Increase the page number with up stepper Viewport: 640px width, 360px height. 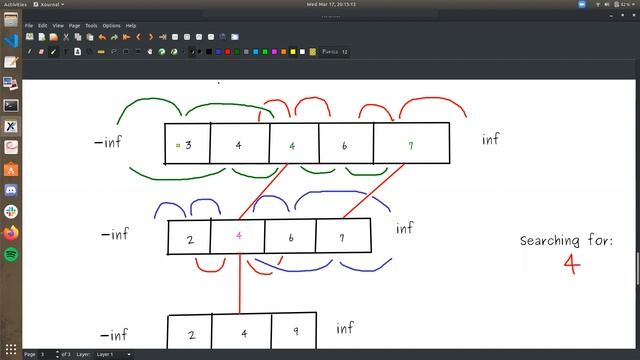tap(58, 352)
